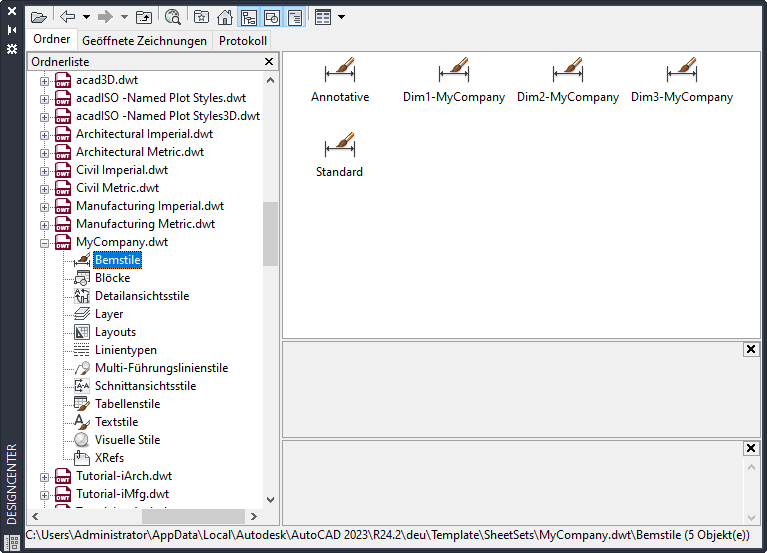Select the Annotative dimension style icon
The width and height of the screenshot is (767, 553).
point(340,71)
